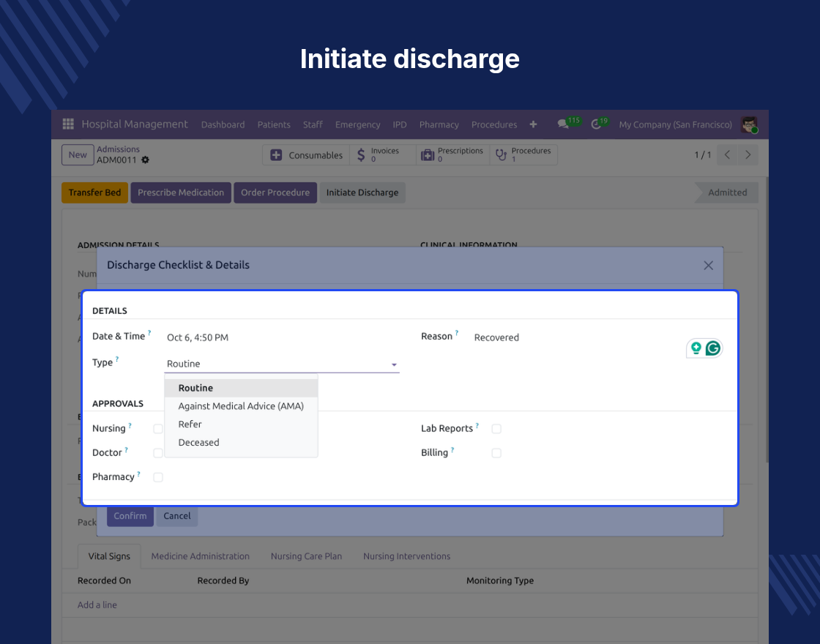Click the Admissions breadcrumb link
This screenshot has width=820, height=644.
(118, 149)
